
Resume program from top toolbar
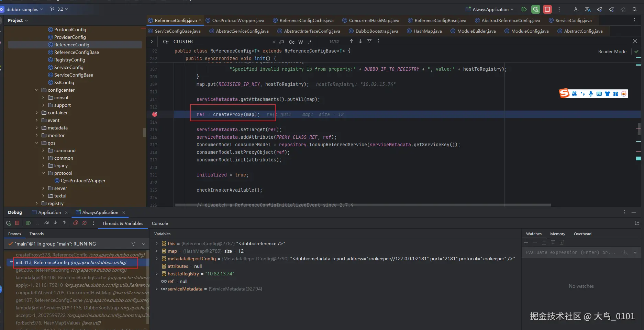click(x=524, y=9)
